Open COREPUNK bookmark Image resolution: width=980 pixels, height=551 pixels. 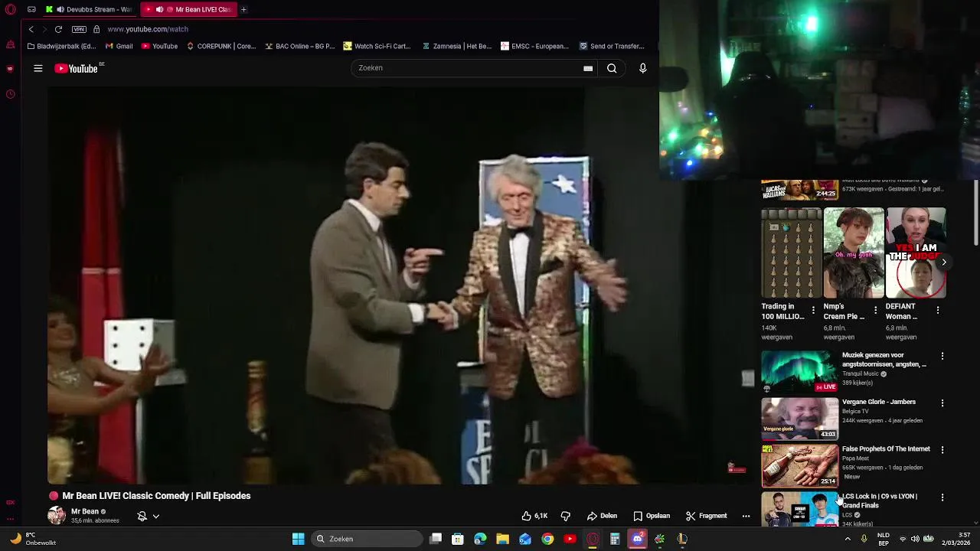(220, 46)
